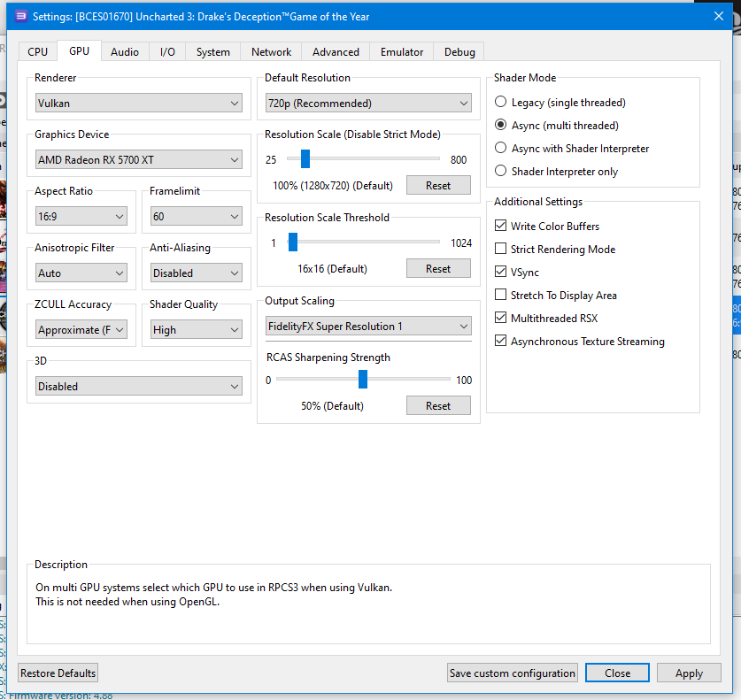Click the Apply button
The image size is (741, 700).
pos(689,673)
